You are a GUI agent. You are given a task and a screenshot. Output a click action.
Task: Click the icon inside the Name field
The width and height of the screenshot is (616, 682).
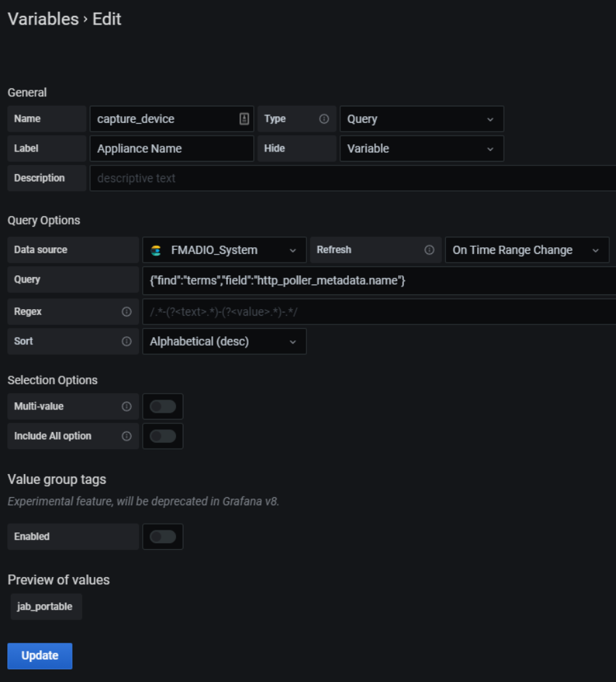click(x=244, y=119)
